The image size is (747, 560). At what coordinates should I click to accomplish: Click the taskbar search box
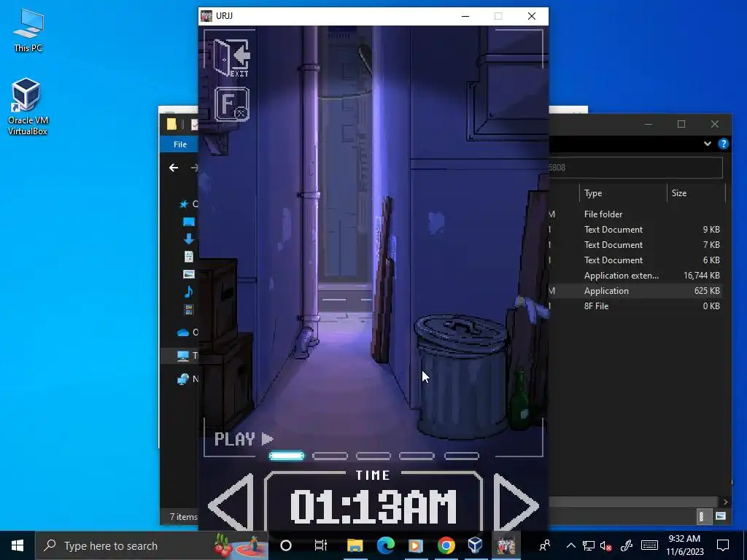click(152, 545)
